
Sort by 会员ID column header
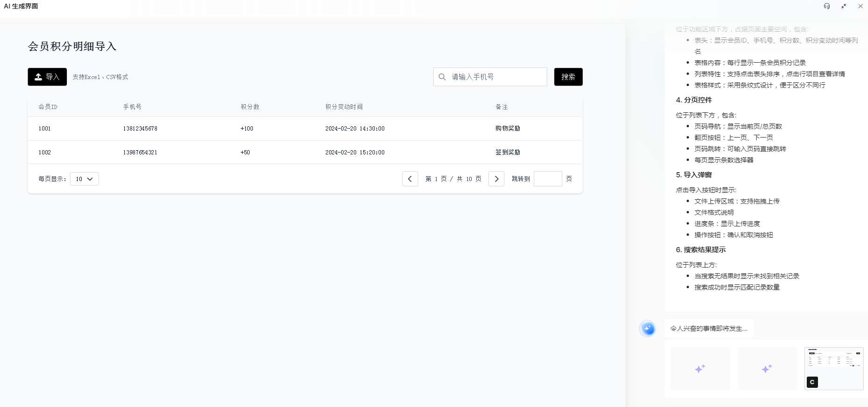(48, 107)
